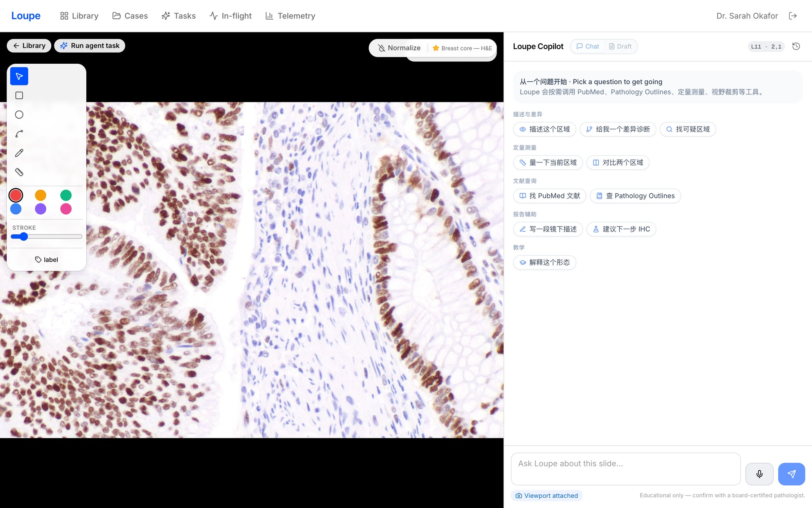This screenshot has height=508, width=812.
Task: Pick the pink annotation color
Action: tap(66, 209)
